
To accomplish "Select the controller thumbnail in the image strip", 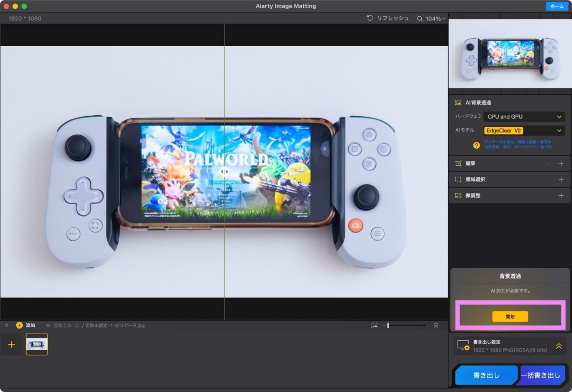I will pos(37,344).
